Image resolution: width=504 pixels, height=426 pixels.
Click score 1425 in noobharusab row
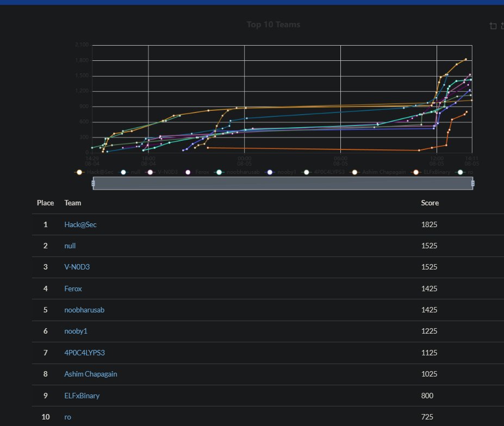(429, 310)
